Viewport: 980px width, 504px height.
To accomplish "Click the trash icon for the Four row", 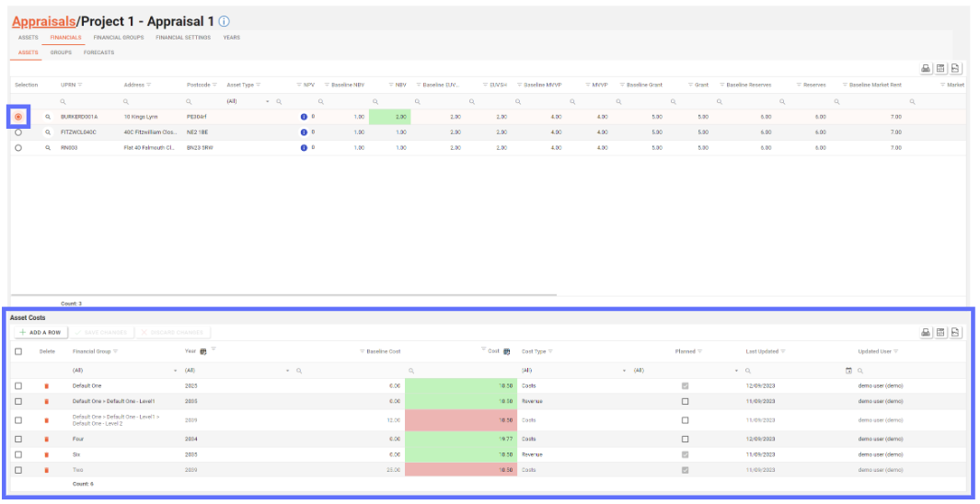I will pyautogui.click(x=46, y=440).
